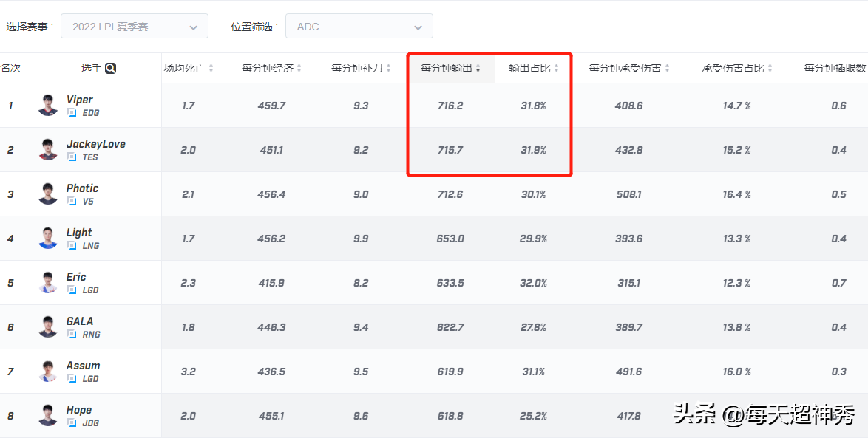Select GALA's 27.8% damage share cell

[534, 327]
